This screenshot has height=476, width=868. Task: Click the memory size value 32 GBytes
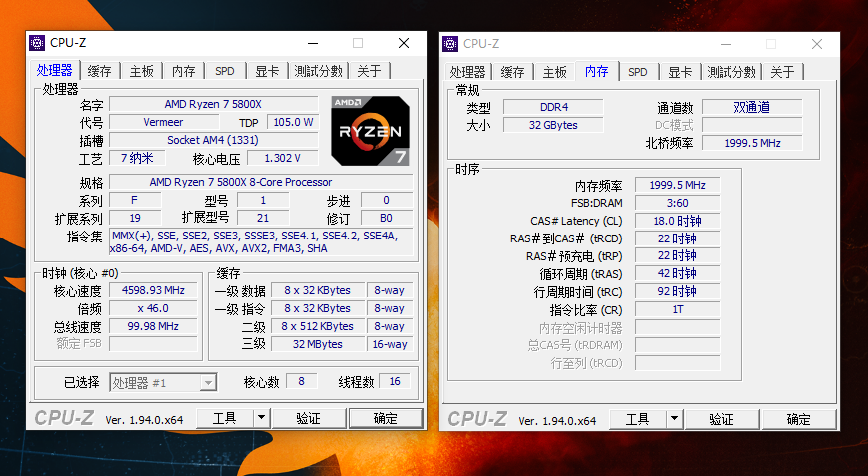[x=553, y=125]
